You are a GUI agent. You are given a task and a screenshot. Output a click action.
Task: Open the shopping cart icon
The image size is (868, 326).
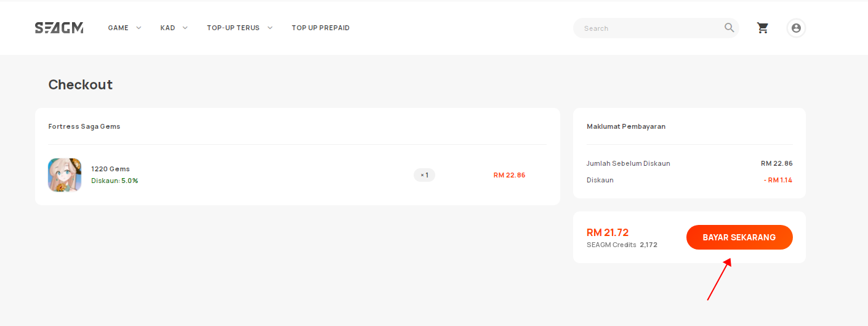[x=763, y=28]
